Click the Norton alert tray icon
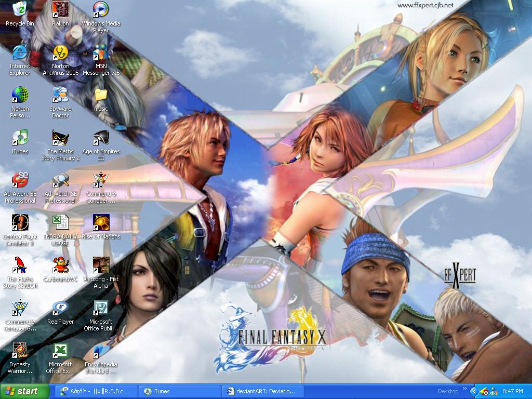532x399 pixels. [484, 392]
